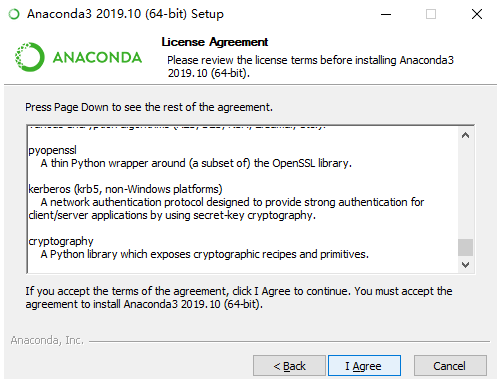Click the kerberos (krb5) line in license text
The height and width of the screenshot is (379, 497).
coord(125,189)
